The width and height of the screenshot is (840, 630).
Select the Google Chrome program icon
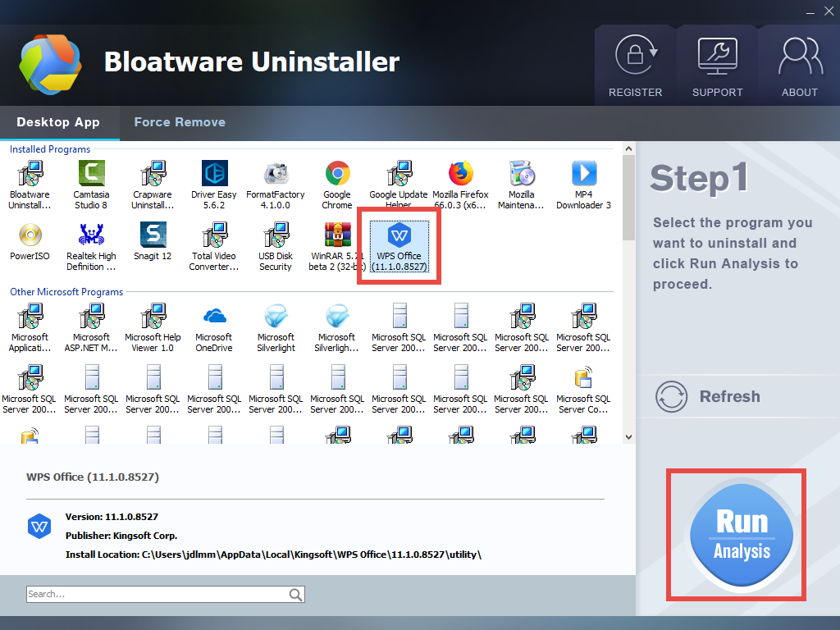[337, 185]
